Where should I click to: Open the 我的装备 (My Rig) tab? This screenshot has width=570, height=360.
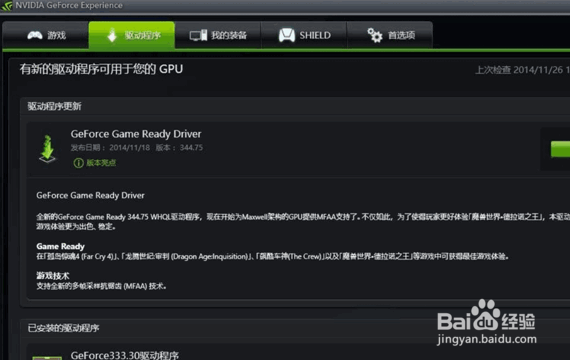pos(217,35)
